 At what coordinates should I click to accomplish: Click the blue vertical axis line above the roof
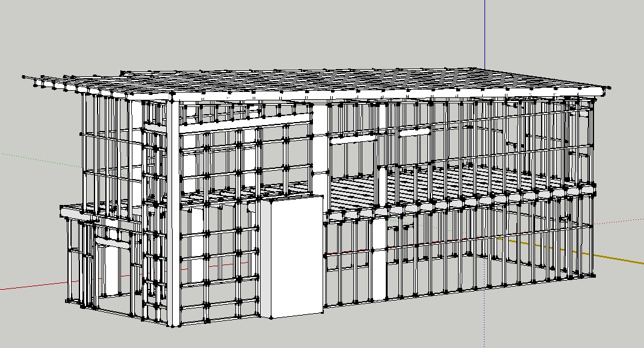pos(485,35)
